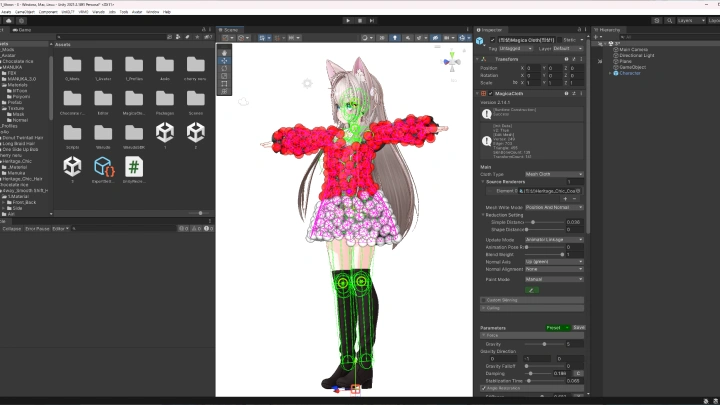
Task: Open the Transform component help icon
Action: (566, 59)
